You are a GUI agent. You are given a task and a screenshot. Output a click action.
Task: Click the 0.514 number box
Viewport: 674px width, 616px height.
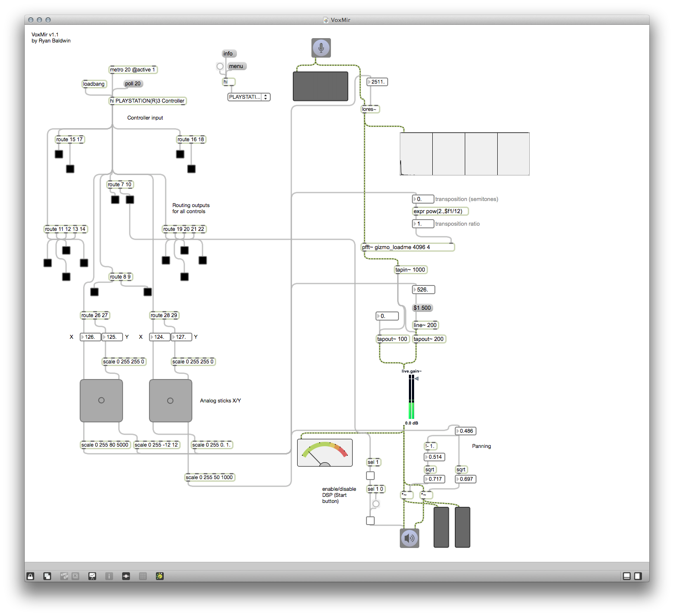point(434,457)
